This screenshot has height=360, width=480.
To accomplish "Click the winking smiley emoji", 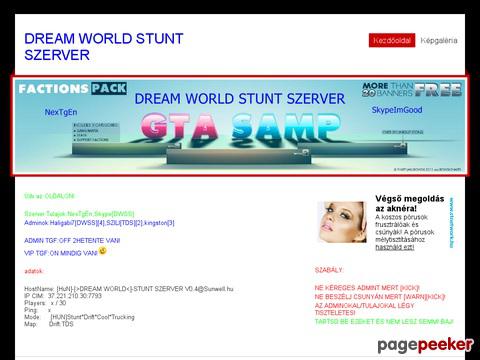I will coord(102,250).
